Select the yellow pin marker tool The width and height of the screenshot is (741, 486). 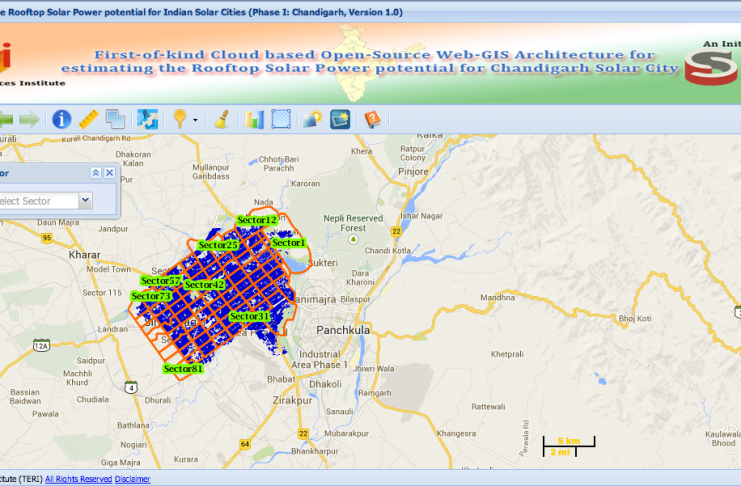(180, 119)
